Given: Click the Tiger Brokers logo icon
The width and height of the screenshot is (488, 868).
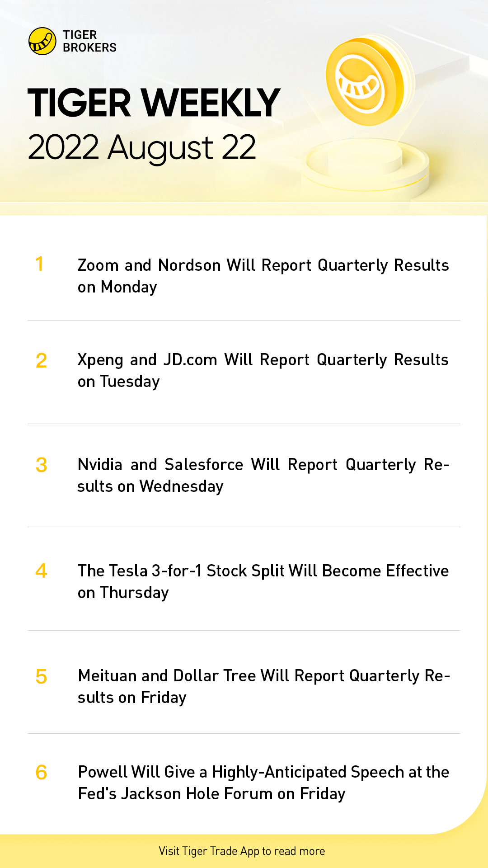Looking at the screenshot, I should 42,41.
